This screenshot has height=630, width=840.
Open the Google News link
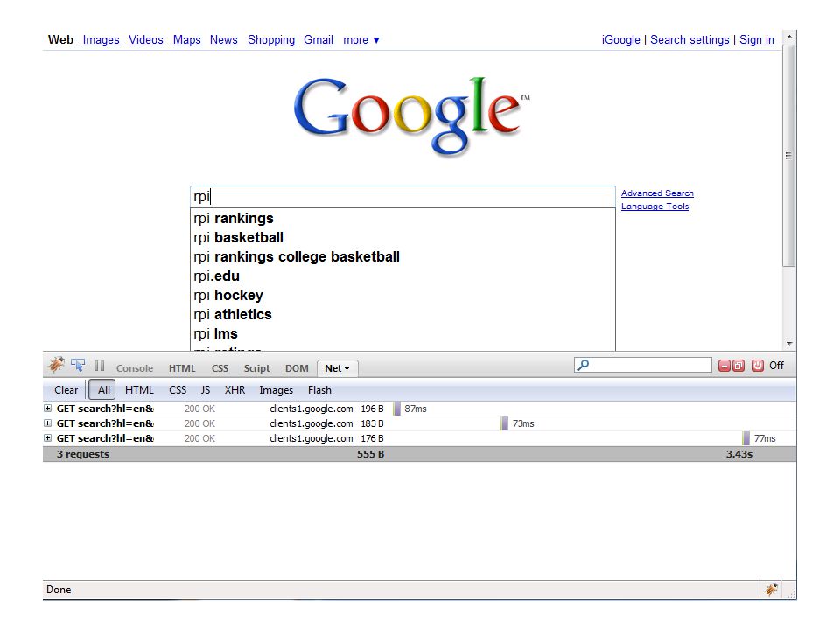[224, 40]
